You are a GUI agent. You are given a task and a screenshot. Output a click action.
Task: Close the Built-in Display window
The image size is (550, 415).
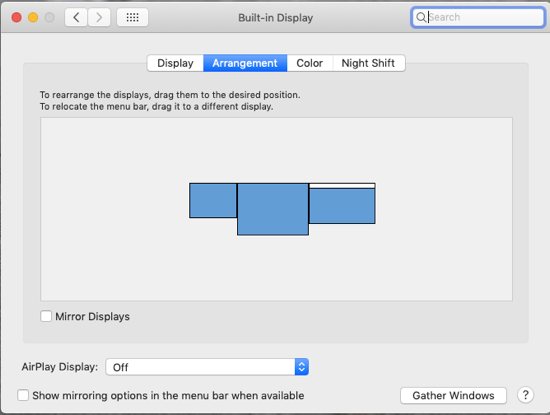tap(16, 17)
